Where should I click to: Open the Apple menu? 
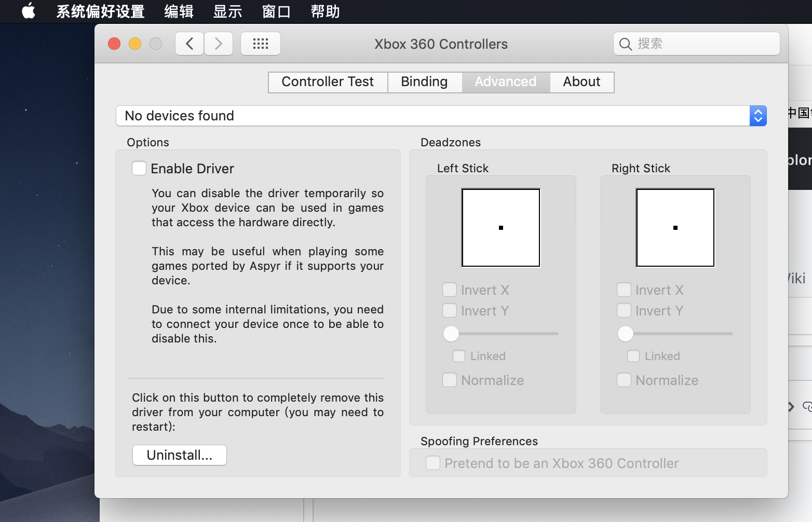pyautogui.click(x=29, y=11)
